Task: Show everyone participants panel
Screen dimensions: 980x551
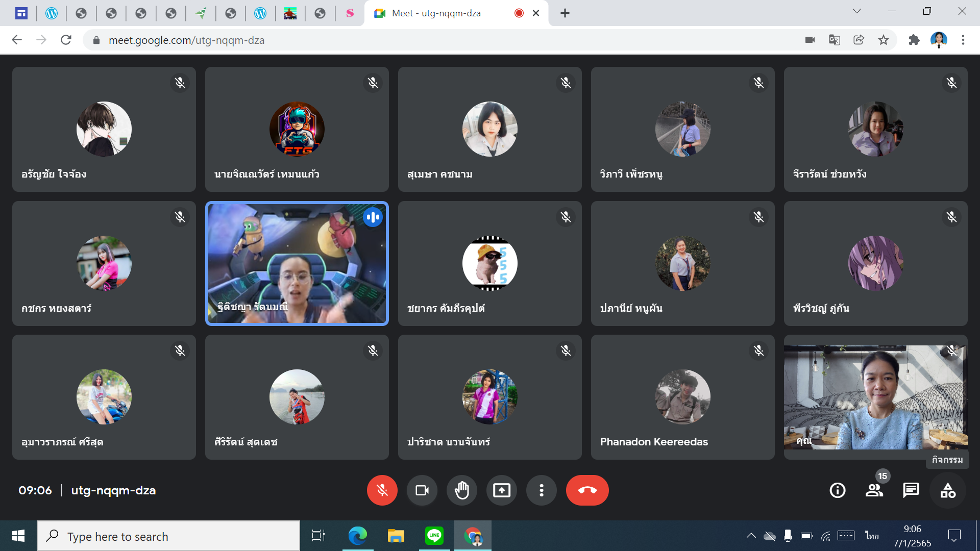Action: (x=874, y=490)
